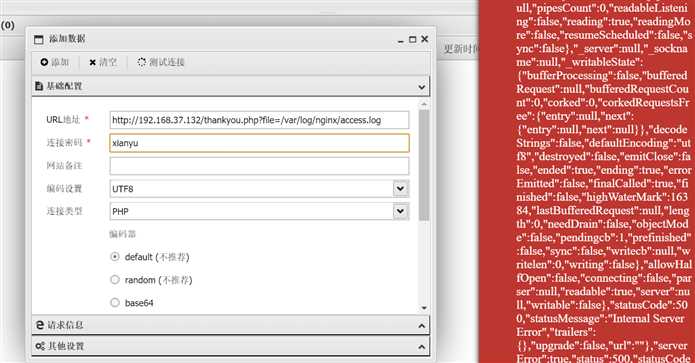Click the add-data dialog window icon
The image size is (695, 363).
coord(39,39)
